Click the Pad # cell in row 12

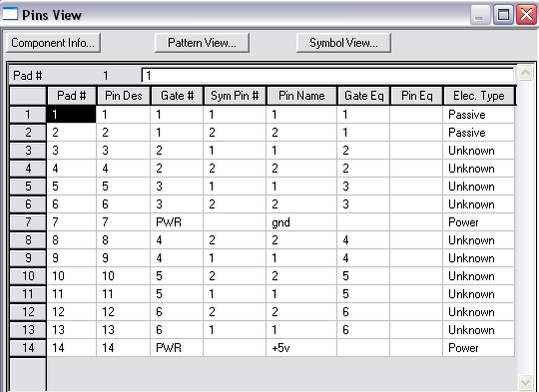[72, 311]
